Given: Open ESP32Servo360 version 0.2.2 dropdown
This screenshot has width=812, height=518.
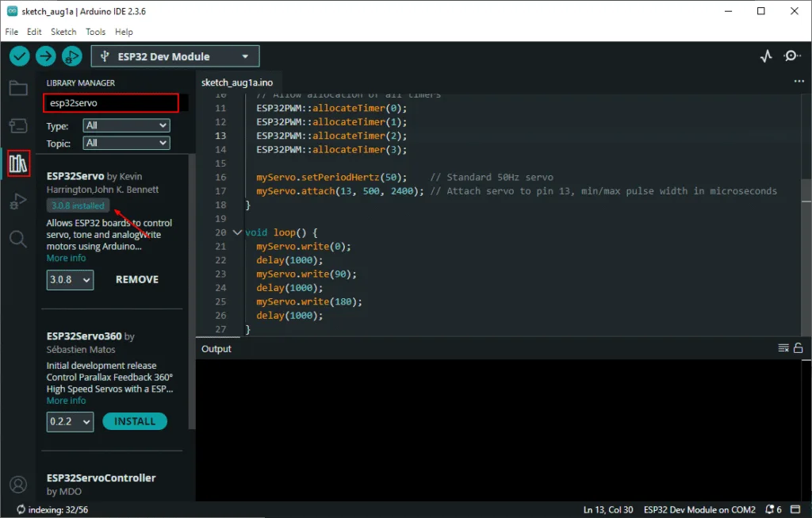Looking at the screenshot, I should [70, 422].
